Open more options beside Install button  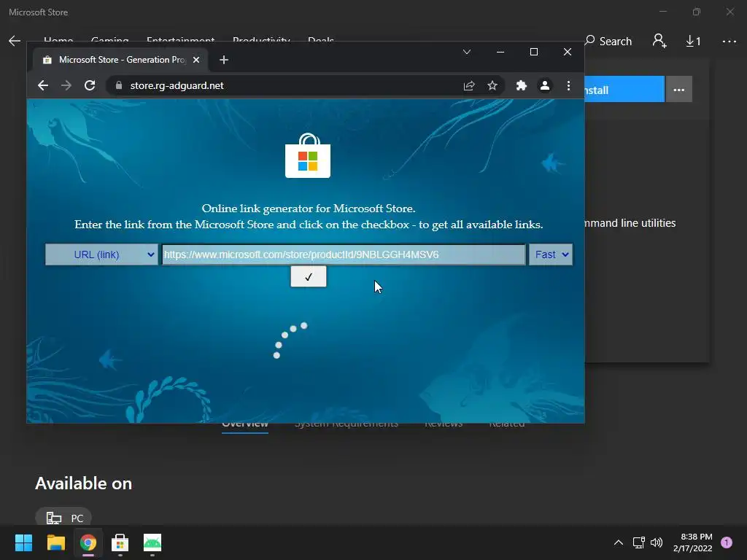[679, 89]
